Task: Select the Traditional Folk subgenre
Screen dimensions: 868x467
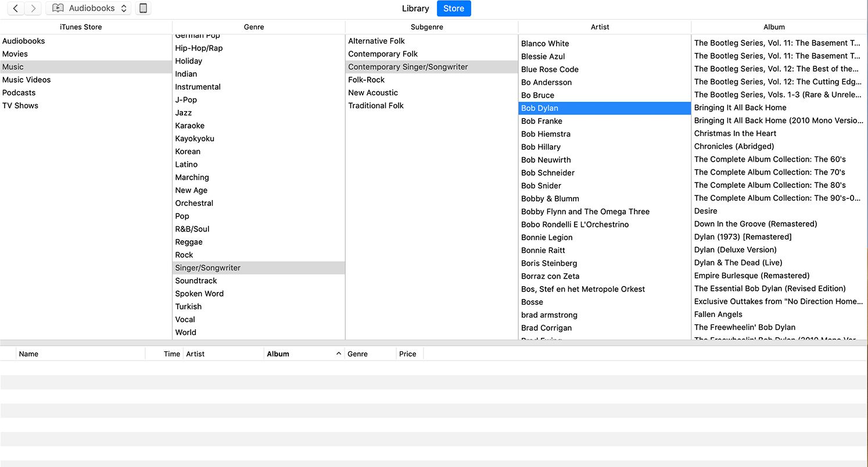Action: click(432, 105)
